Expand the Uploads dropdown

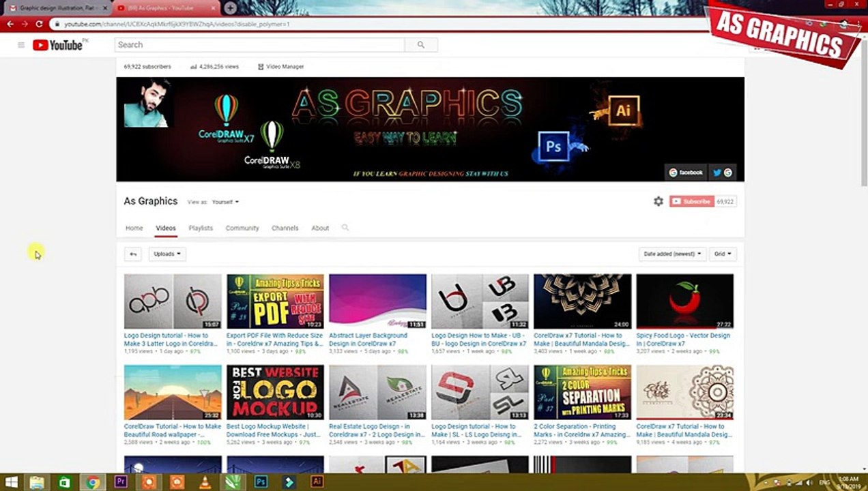tap(167, 254)
